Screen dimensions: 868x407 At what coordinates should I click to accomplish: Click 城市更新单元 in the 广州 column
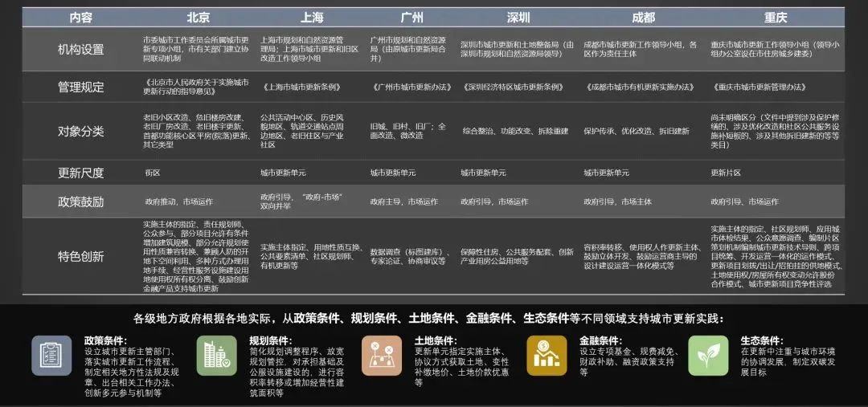point(393,173)
